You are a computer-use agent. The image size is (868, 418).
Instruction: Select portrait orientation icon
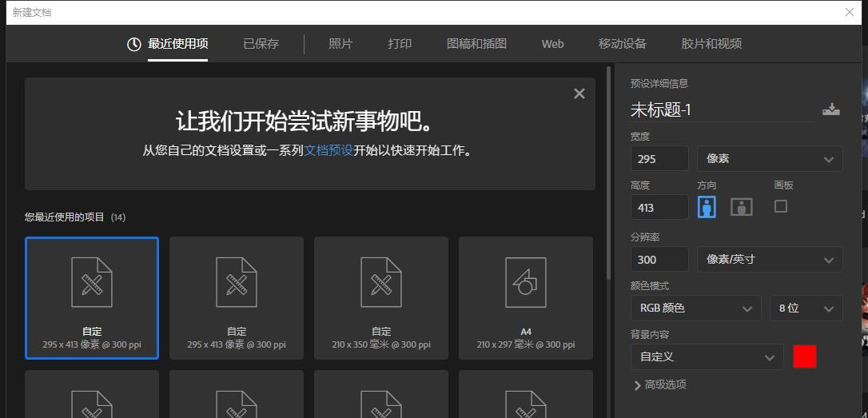click(x=707, y=207)
